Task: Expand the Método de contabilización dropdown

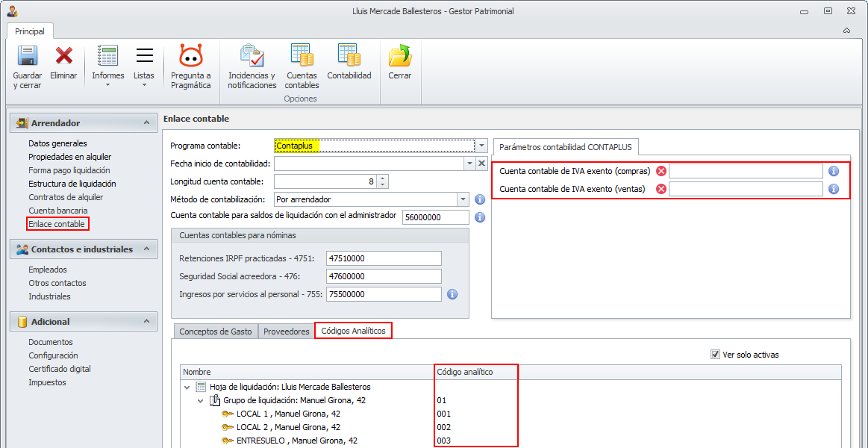Action: pyautogui.click(x=462, y=199)
